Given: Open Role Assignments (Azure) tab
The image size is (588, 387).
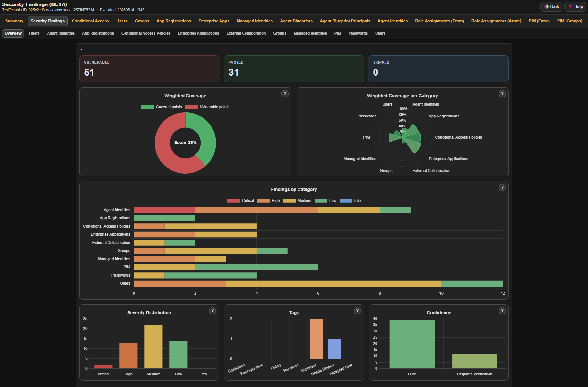Looking at the screenshot, I should 496,21.
